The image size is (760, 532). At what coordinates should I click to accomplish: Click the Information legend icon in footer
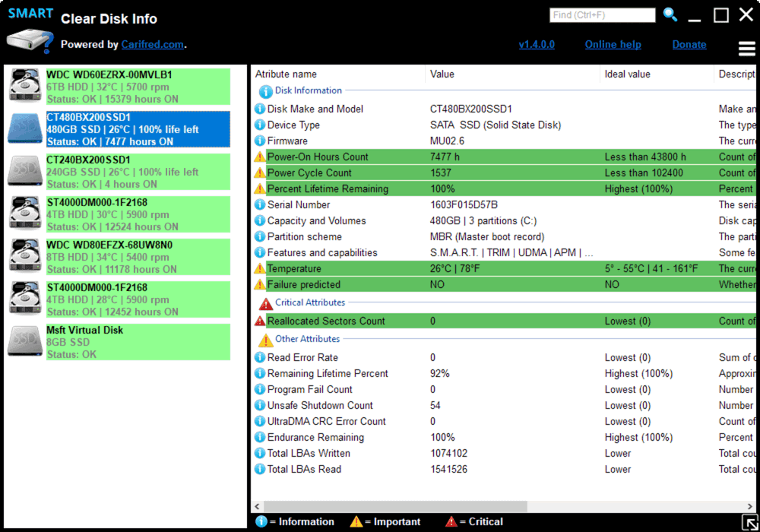pyautogui.click(x=261, y=521)
